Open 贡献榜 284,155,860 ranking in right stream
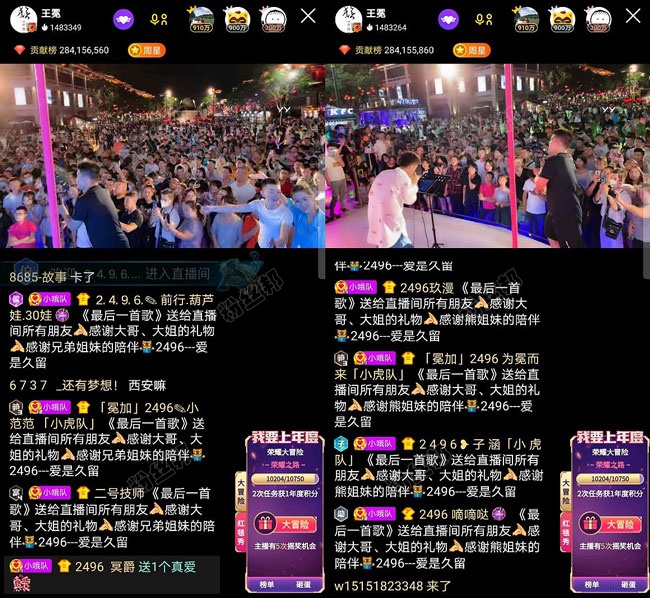 click(x=386, y=49)
